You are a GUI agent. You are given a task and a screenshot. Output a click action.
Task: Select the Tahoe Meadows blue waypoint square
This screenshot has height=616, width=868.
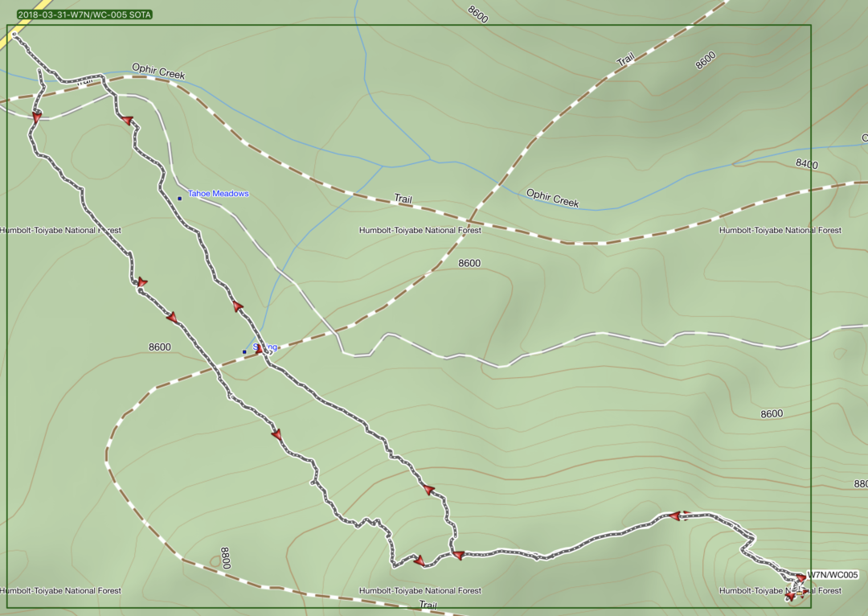179,198
